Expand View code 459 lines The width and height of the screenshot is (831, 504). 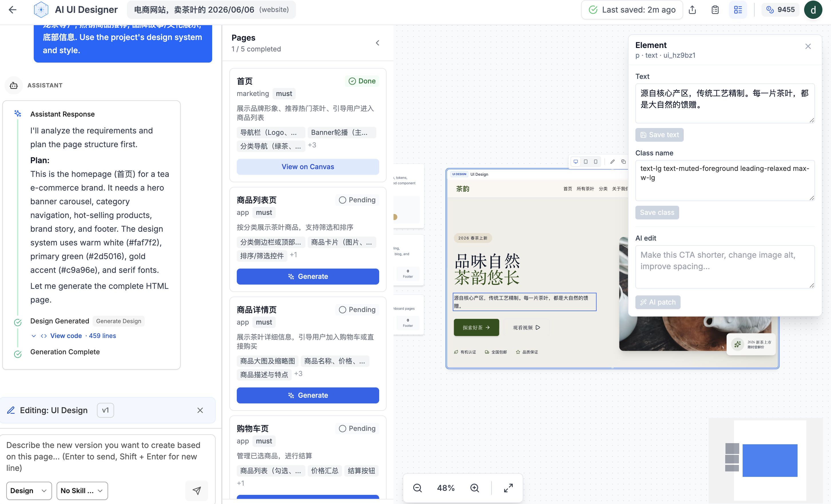73,336
